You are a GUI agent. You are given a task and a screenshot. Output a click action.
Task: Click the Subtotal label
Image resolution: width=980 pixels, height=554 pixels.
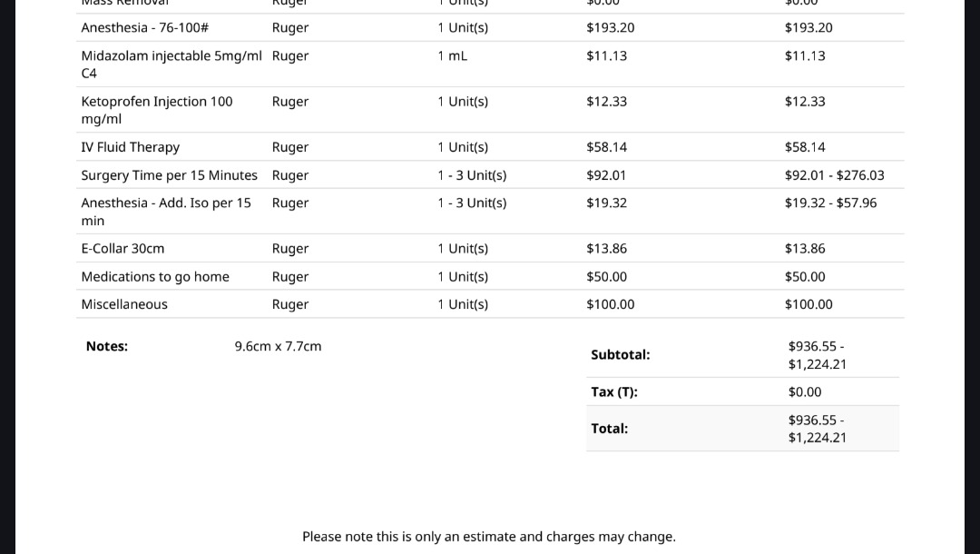click(621, 354)
